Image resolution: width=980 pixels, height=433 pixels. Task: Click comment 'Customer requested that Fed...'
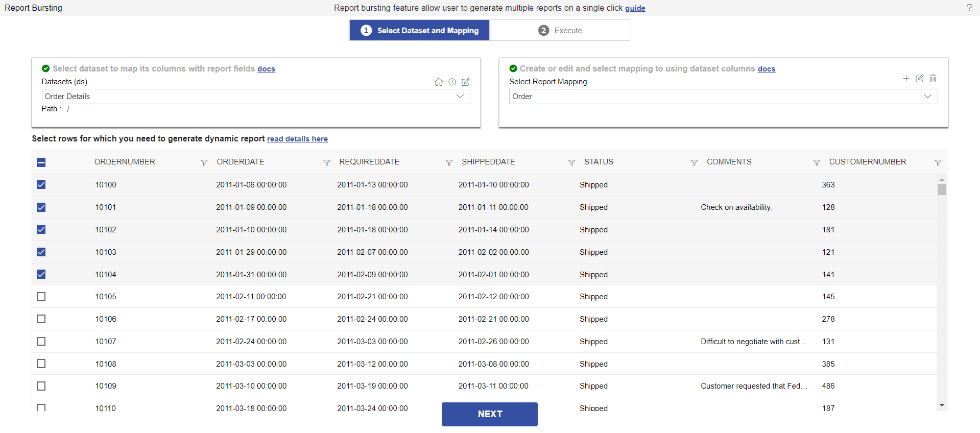(x=754, y=386)
